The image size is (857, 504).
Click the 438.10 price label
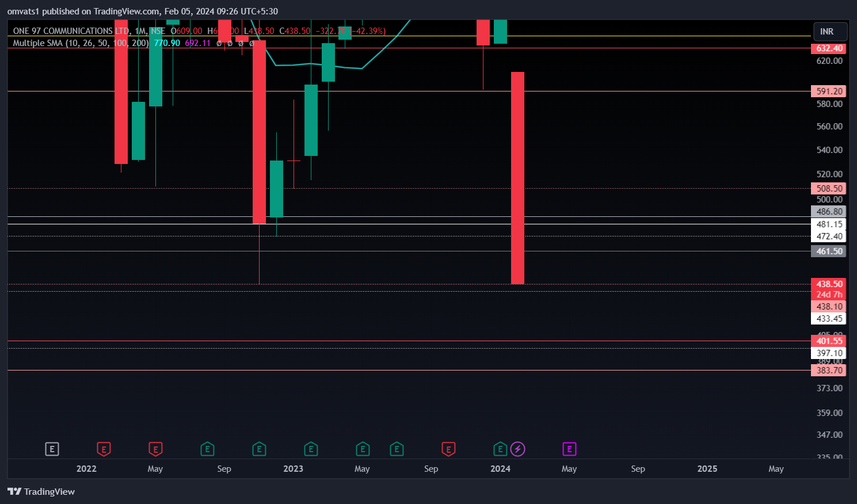(x=829, y=307)
